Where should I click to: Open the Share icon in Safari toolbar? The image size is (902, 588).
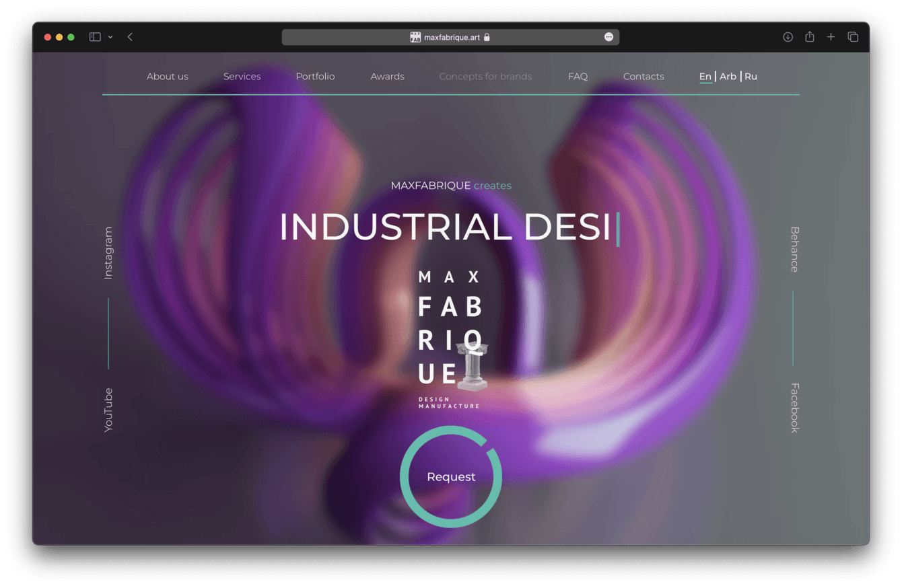tap(810, 37)
